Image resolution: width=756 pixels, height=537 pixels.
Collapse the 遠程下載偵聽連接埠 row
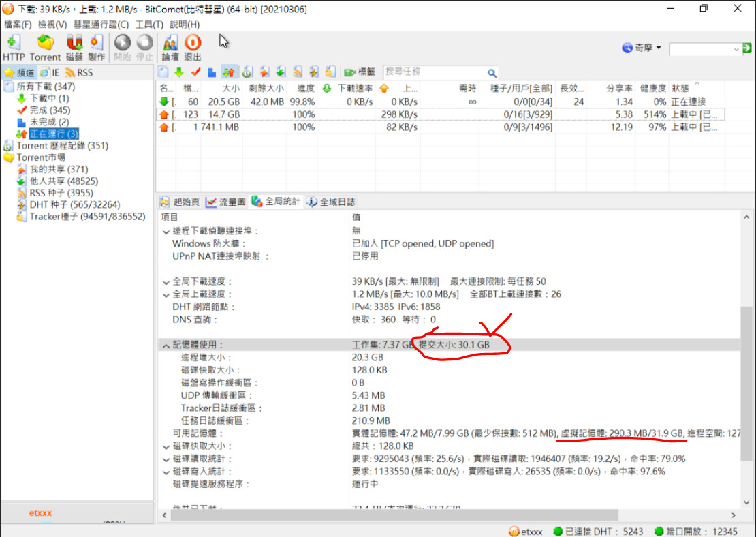pos(166,232)
